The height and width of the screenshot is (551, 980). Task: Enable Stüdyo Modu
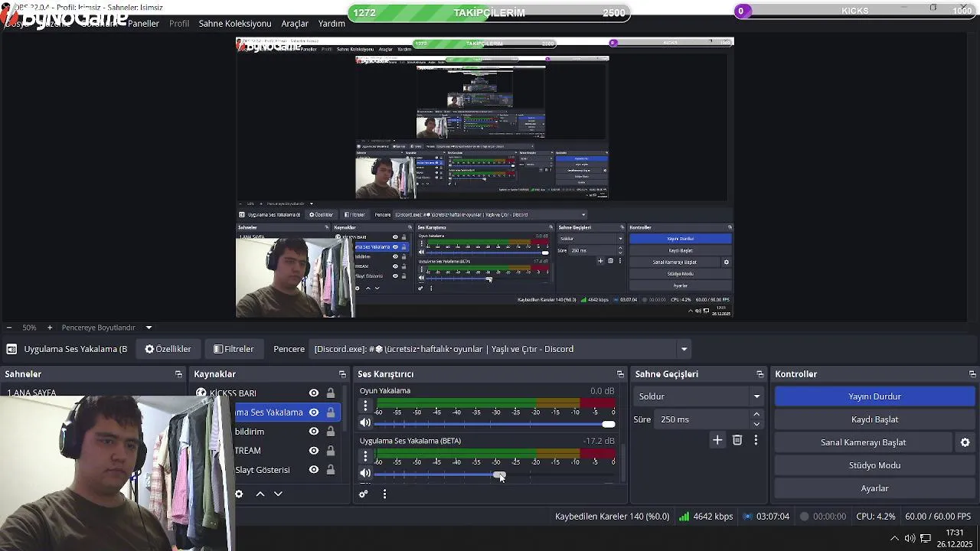click(x=874, y=465)
